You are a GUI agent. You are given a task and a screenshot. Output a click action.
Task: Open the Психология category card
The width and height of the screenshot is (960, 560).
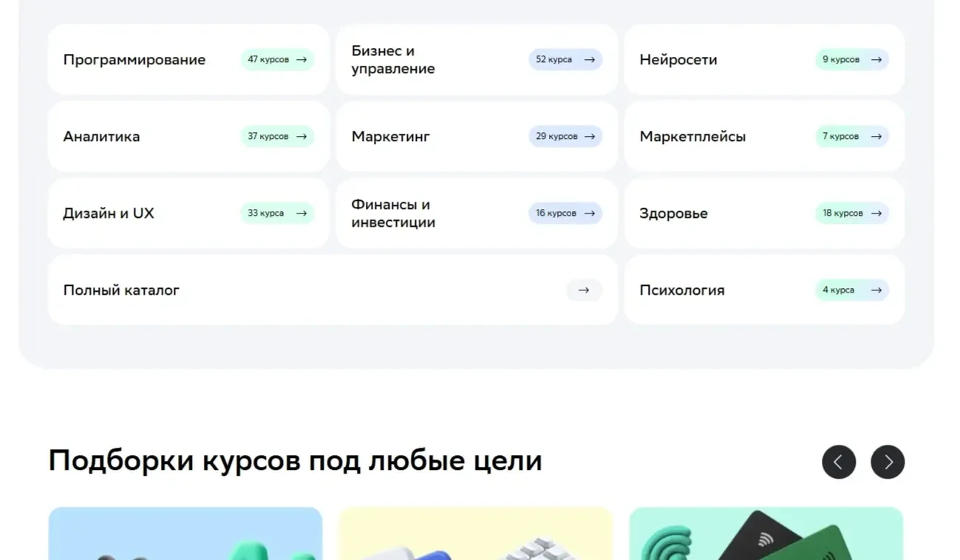[x=764, y=290]
